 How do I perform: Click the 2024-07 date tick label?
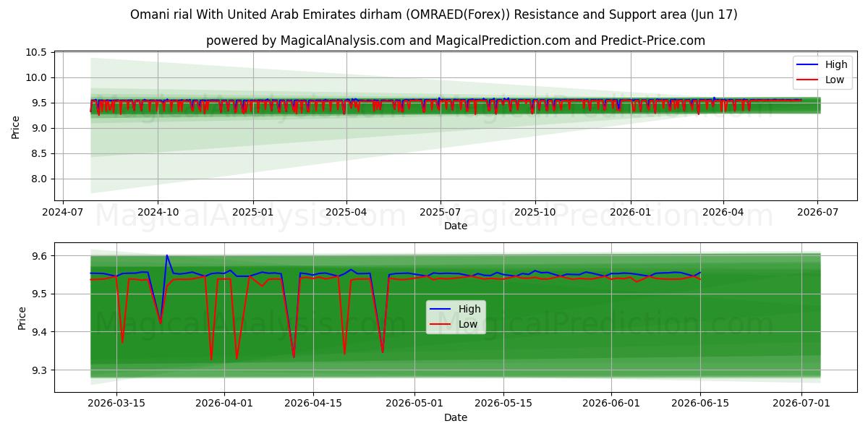(63, 211)
